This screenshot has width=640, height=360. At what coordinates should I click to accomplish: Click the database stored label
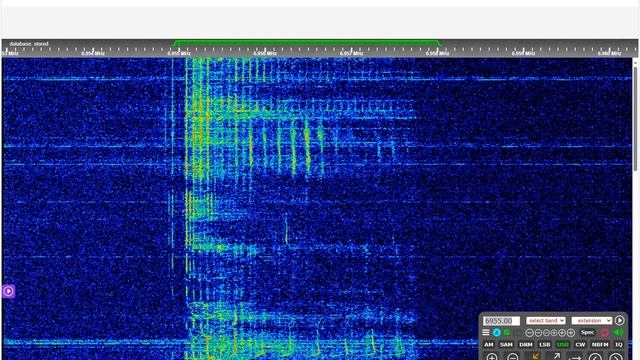(x=29, y=44)
